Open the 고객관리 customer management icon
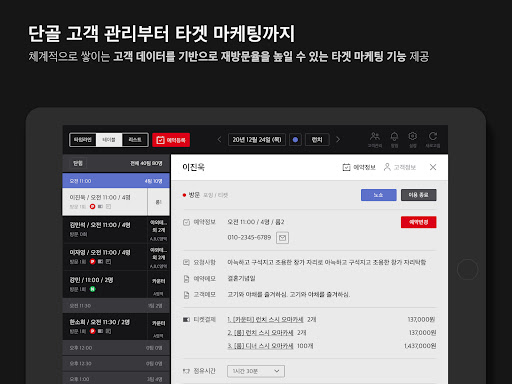Image resolution: width=512 pixels, height=384 pixels. click(x=375, y=140)
